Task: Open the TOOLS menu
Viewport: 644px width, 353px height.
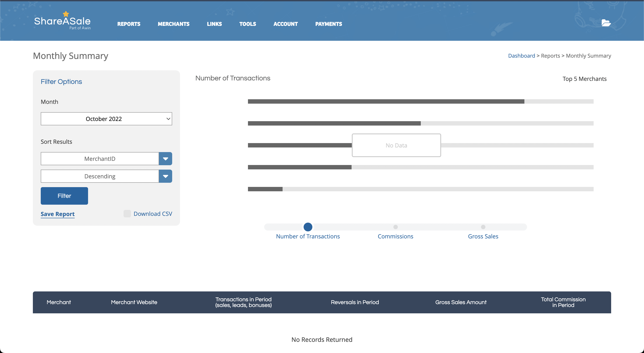Action: (x=248, y=24)
